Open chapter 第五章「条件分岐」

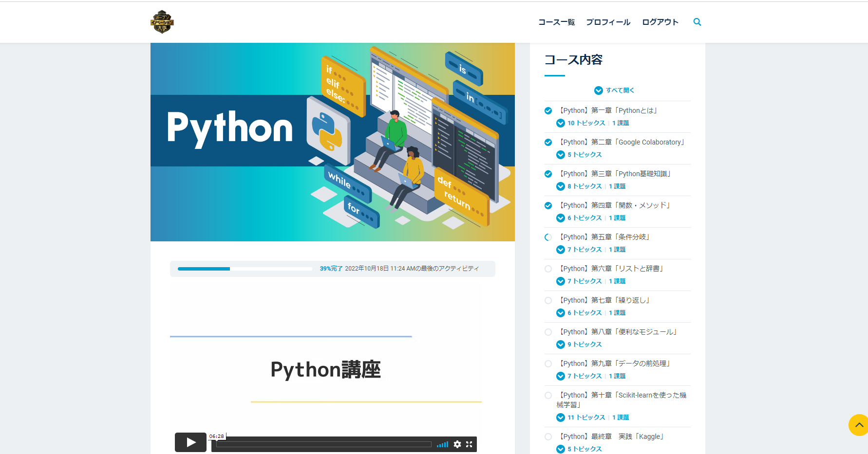point(604,237)
